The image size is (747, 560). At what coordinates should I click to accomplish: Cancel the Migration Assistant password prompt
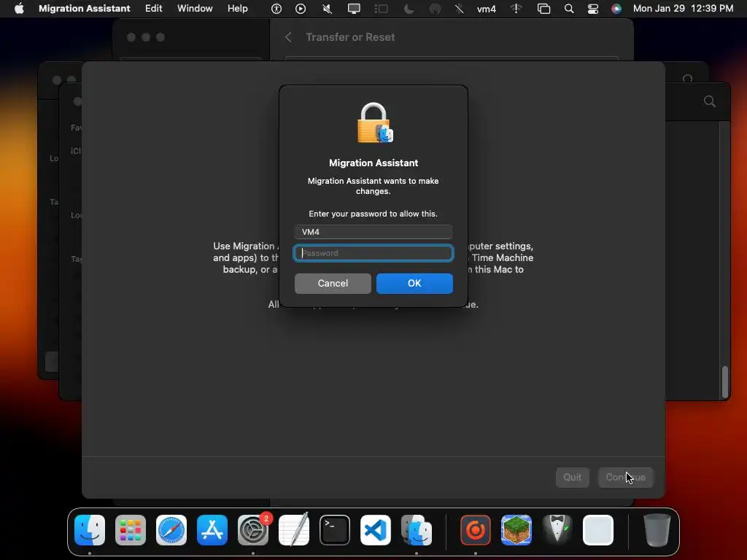[333, 284]
